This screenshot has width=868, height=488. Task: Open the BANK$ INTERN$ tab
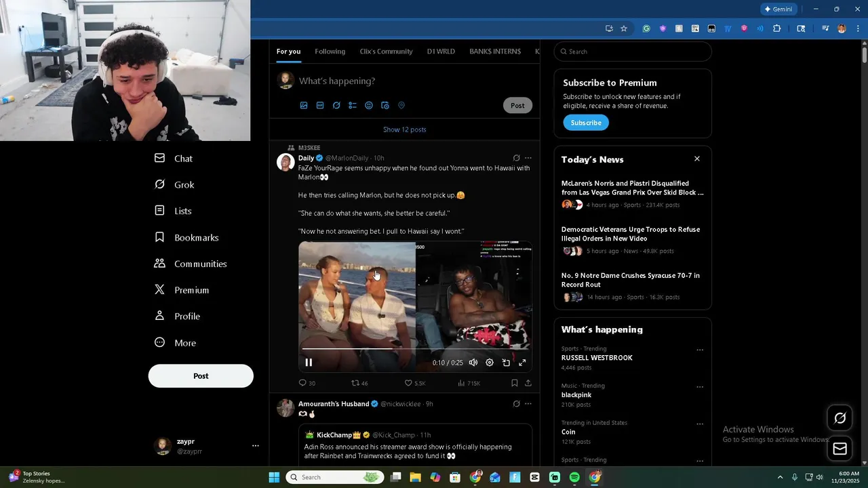pos(495,52)
